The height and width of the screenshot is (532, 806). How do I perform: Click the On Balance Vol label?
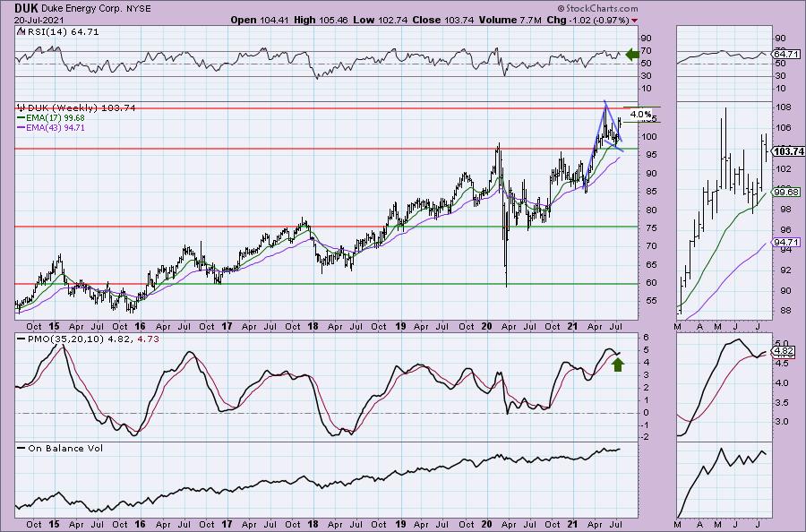click(65, 448)
